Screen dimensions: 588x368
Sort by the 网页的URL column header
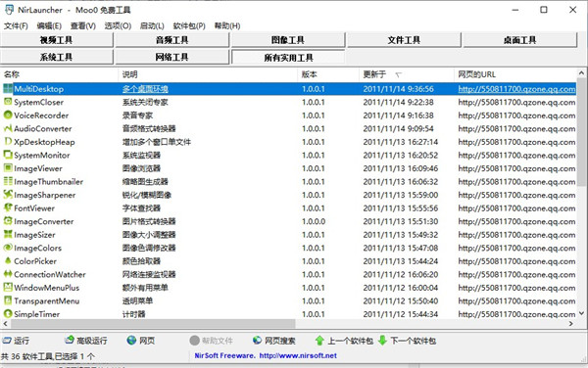[515, 74]
